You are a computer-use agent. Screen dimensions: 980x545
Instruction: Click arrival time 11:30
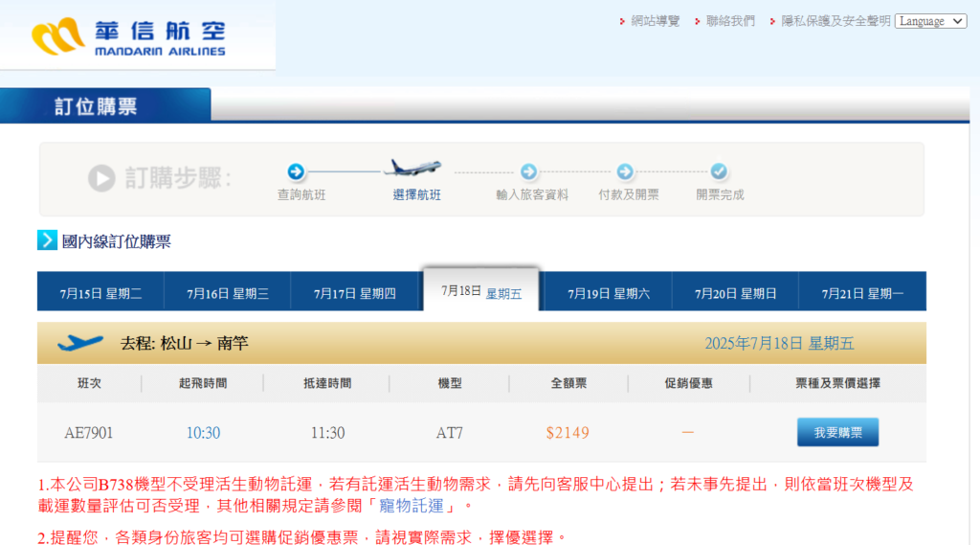(x=327, y=432)
